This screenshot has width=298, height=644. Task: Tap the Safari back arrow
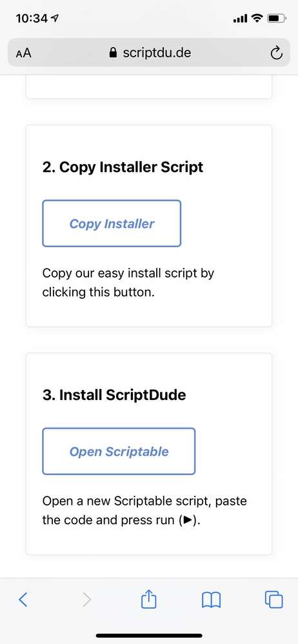[x=23, y=600]
